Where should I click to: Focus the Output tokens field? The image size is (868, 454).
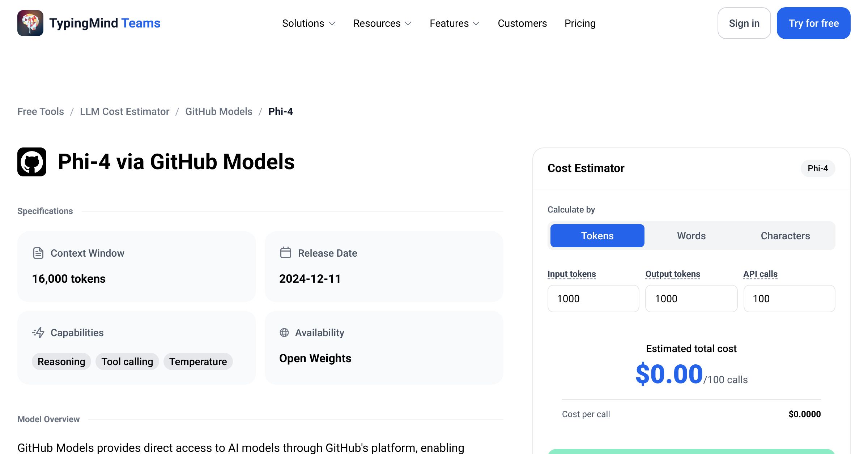coord(692,299)
